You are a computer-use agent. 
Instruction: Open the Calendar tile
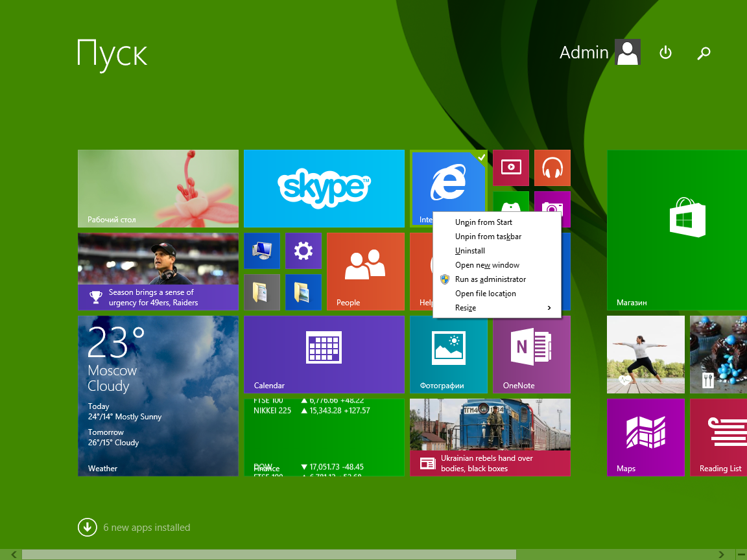[x=324, y=355]
